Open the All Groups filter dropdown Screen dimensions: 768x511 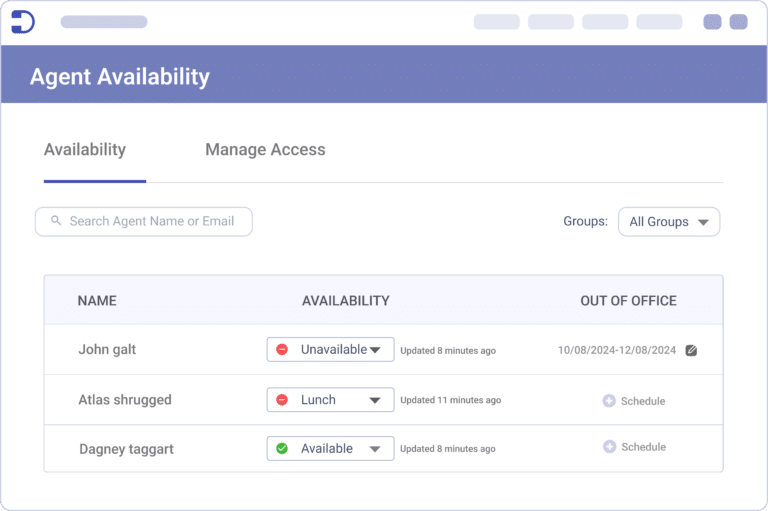[668, 222]
